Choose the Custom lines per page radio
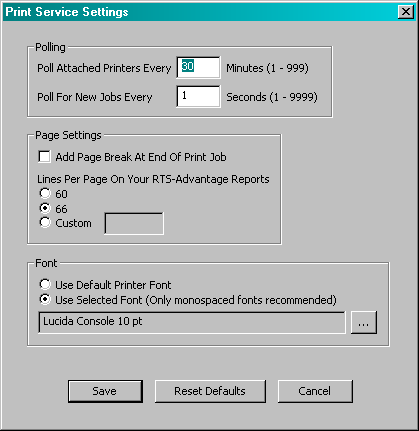 tap(45, 223)
